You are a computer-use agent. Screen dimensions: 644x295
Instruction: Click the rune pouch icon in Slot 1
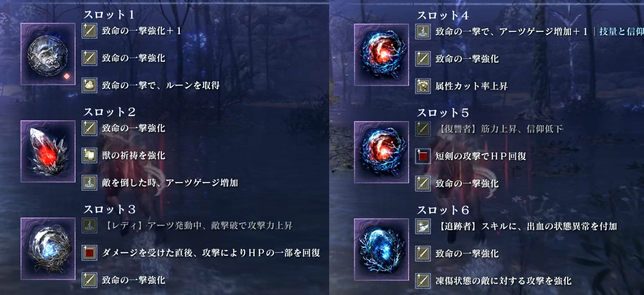click(x=89, y=85)
